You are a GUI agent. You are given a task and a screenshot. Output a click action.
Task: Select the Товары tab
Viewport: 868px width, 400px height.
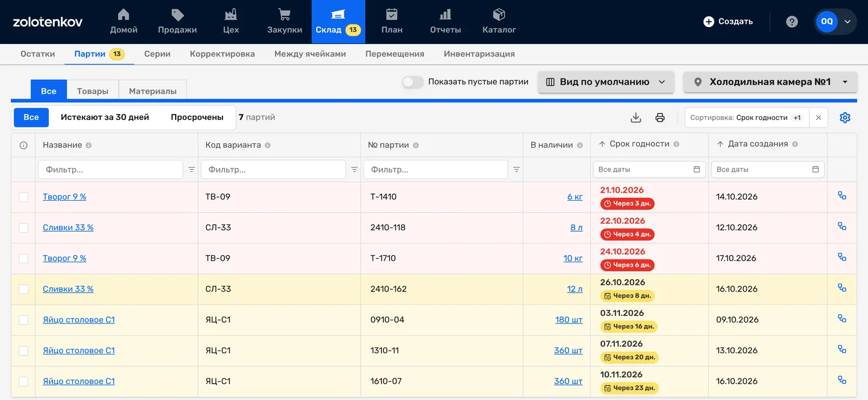[x=93, y=91]
